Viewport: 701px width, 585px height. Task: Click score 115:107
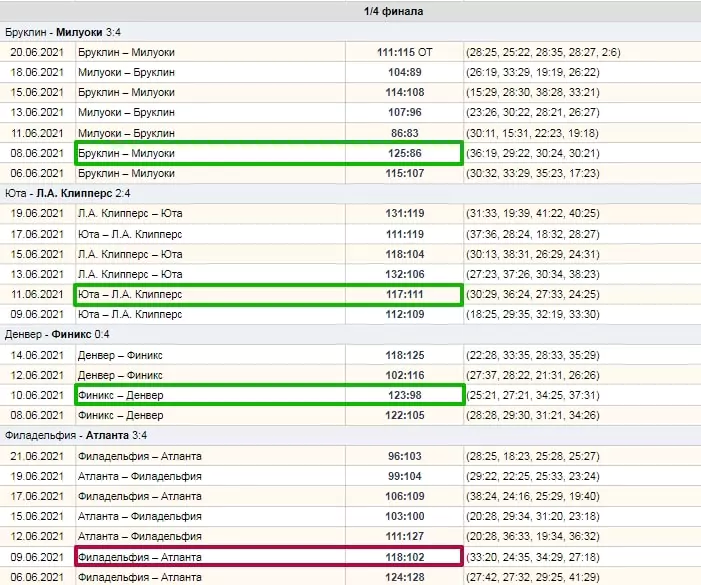coord(405,173)
